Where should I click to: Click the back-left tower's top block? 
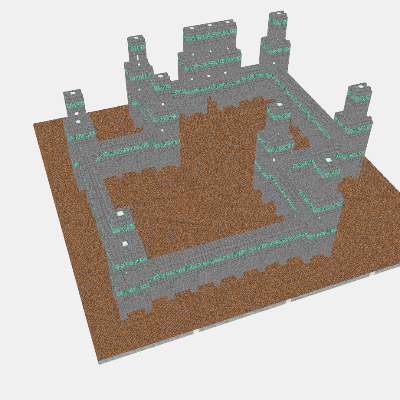click(136, 39)
